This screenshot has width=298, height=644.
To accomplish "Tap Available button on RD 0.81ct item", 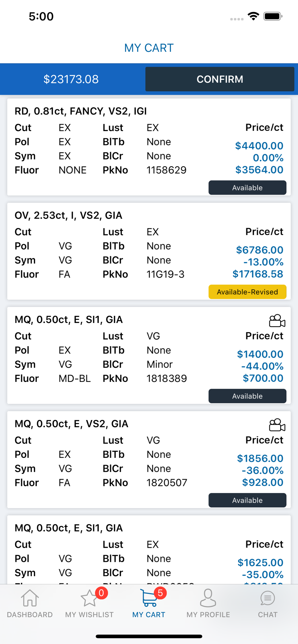I will tap(247, 188).
